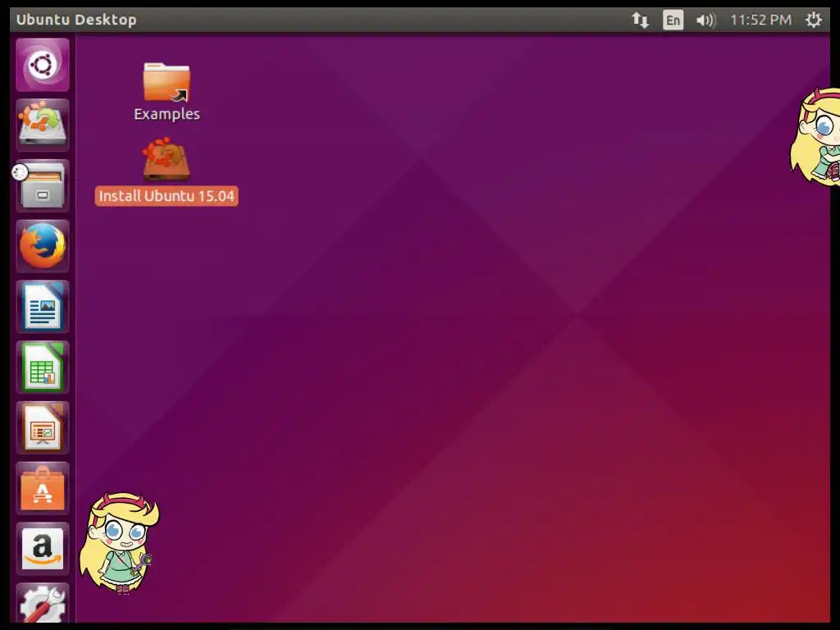This screenshot has height=630, width=840.
Task: Click the Star character at the right screen edge
Action: tap(815, 137)
